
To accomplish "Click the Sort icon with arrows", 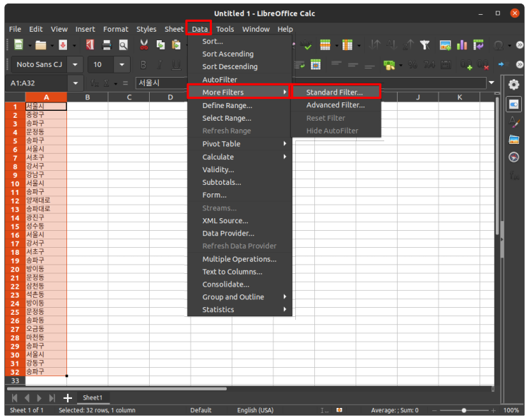I will point(375,45).
